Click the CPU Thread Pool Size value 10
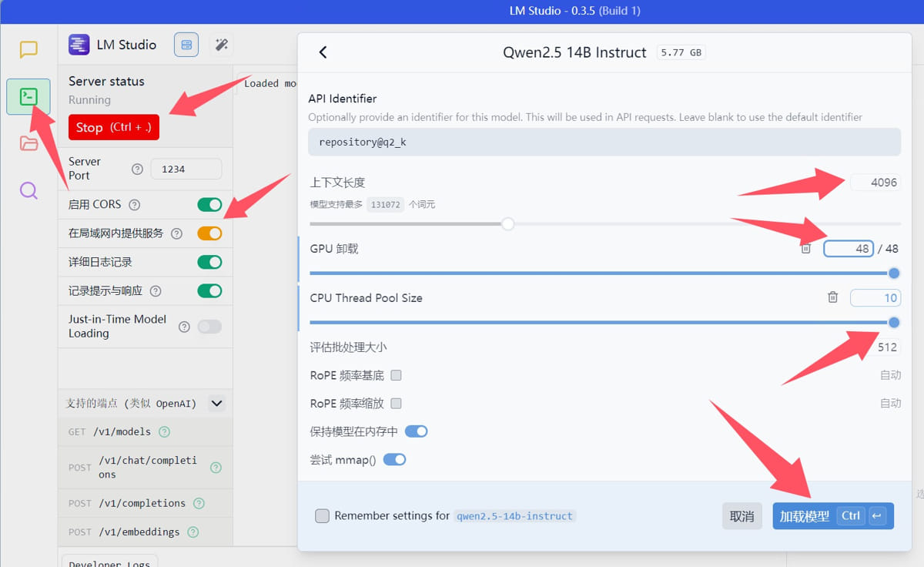 [x=875, y=297]
